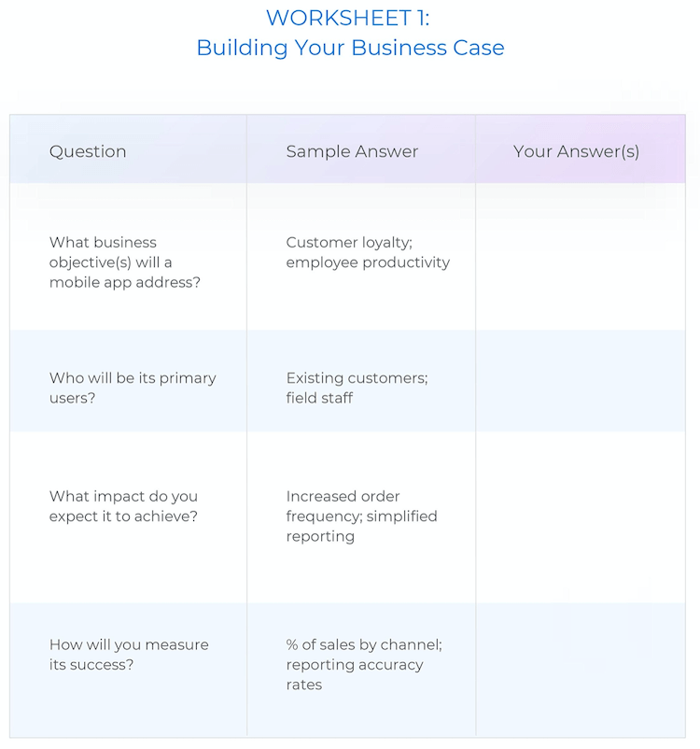The height and width of the screenshot is (749, 700).
Task: Click empty answer cell for measuring success
Action: [581, 670]
